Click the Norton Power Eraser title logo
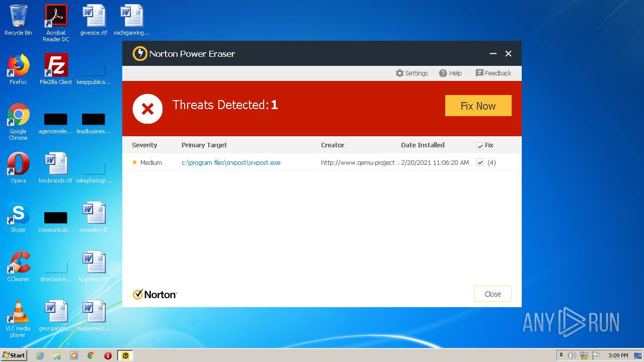Image resolution: width=644 pixels, height=362 pixels. click(x=140, y=54)
